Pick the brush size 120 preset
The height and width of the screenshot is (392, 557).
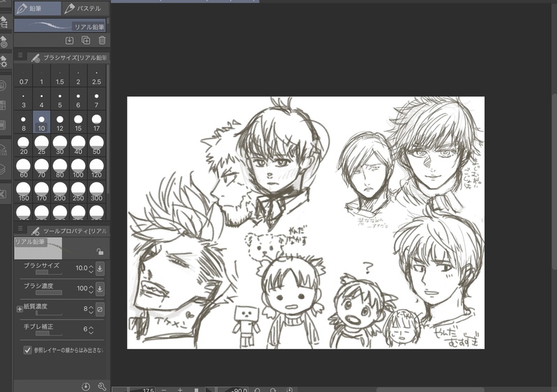click(x=97, y=168)
